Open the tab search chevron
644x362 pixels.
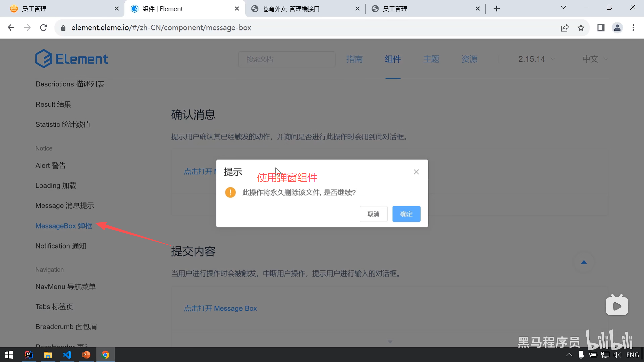coord(563,7)
